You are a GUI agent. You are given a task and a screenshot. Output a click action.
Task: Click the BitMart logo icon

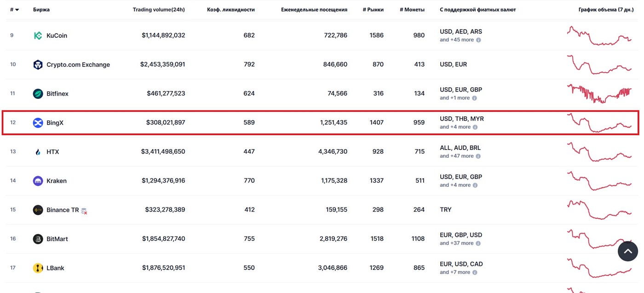tap(38, 239)
